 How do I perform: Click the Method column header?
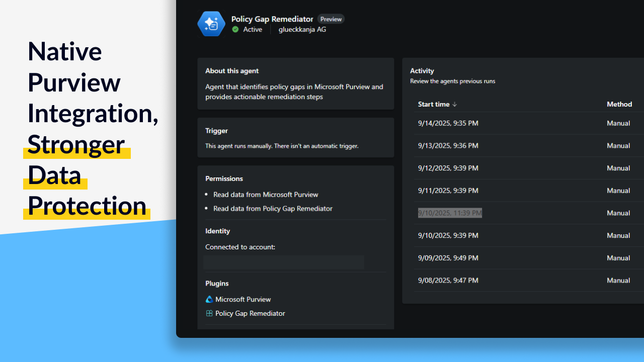[619, 104]
